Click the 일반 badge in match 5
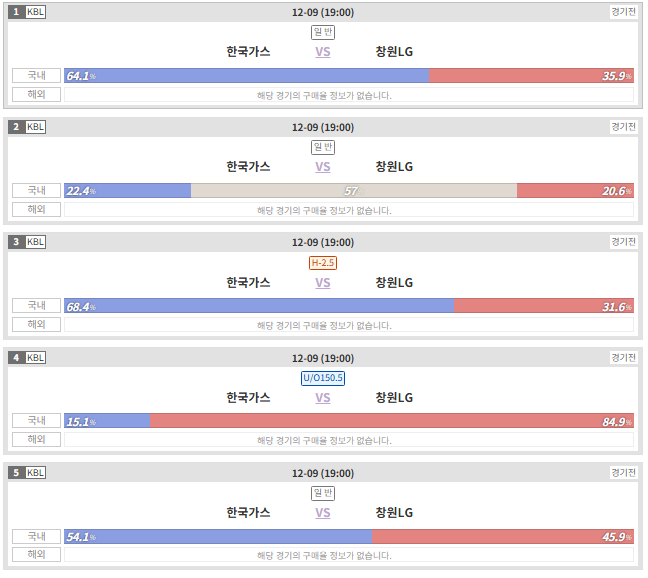The width and height of the screenshot is (648, 578). (x=323, y=493)
